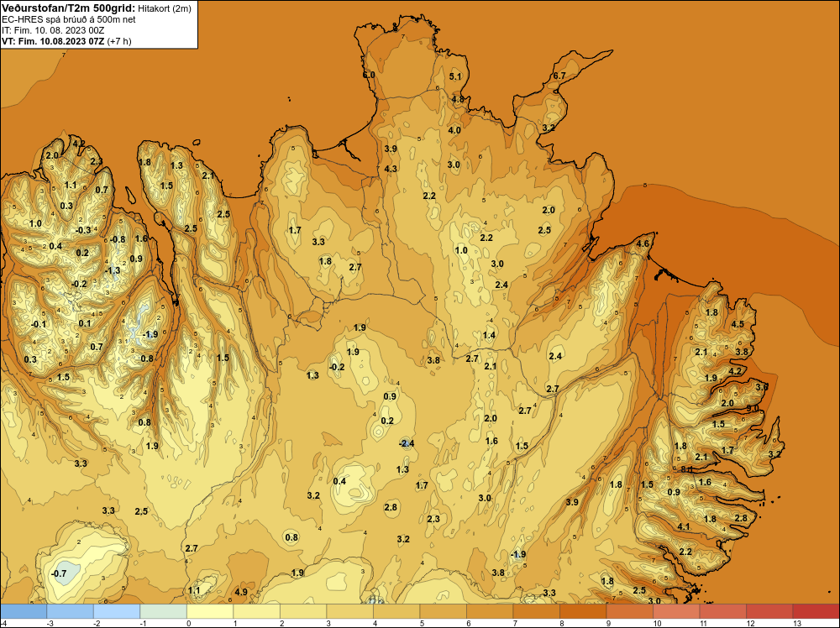Viewport: 840px width, 628px height.
Task: Click the temperature value '-0.3' on the map
Action: tap(83, 230)
